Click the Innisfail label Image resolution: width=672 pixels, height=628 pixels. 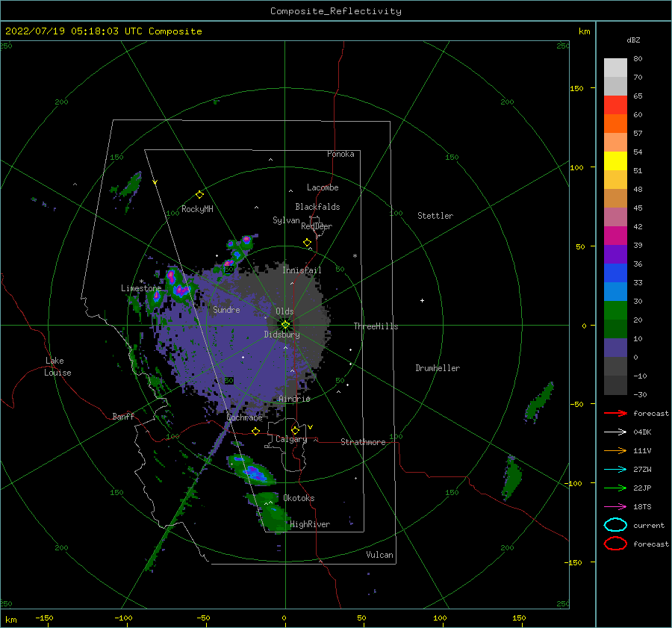pos(302,270)
